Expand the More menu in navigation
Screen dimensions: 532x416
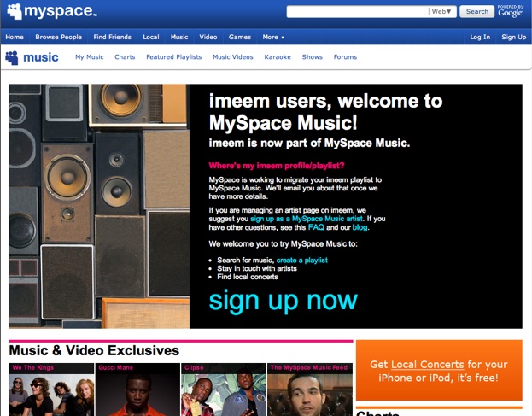(x=273, y=37)
